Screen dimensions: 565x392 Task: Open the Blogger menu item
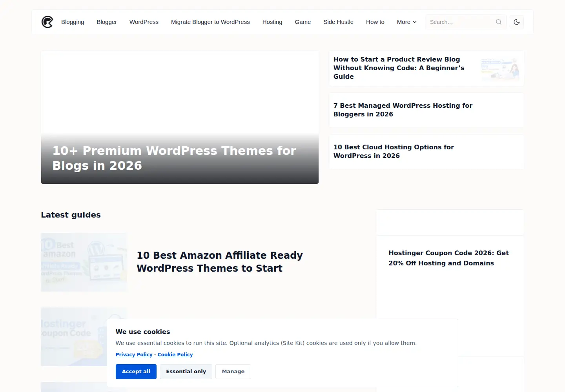click(107, 22)
